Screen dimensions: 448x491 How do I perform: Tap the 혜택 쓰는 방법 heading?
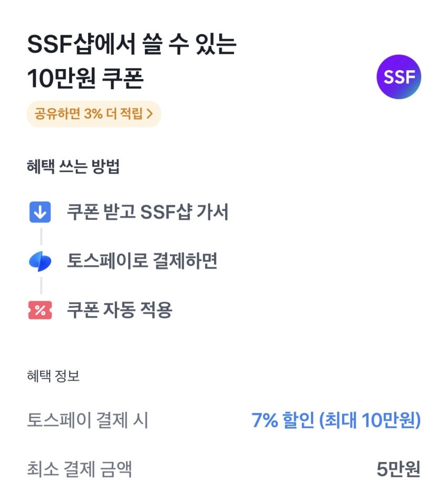73,167
